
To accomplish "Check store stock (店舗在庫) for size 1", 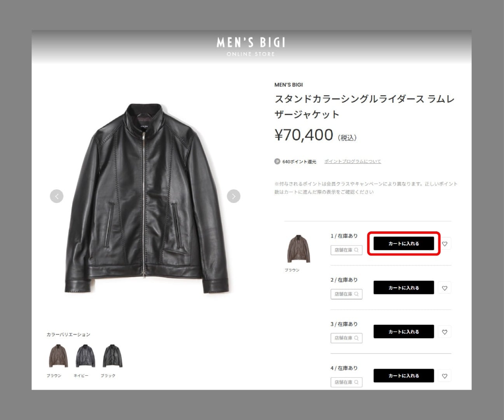I will (x=347, y=250).
